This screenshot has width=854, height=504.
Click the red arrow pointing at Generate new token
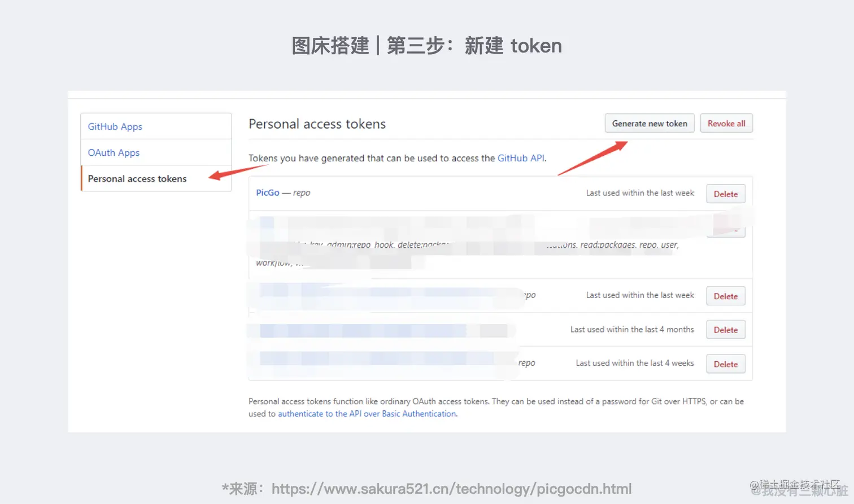click(593, 158)
